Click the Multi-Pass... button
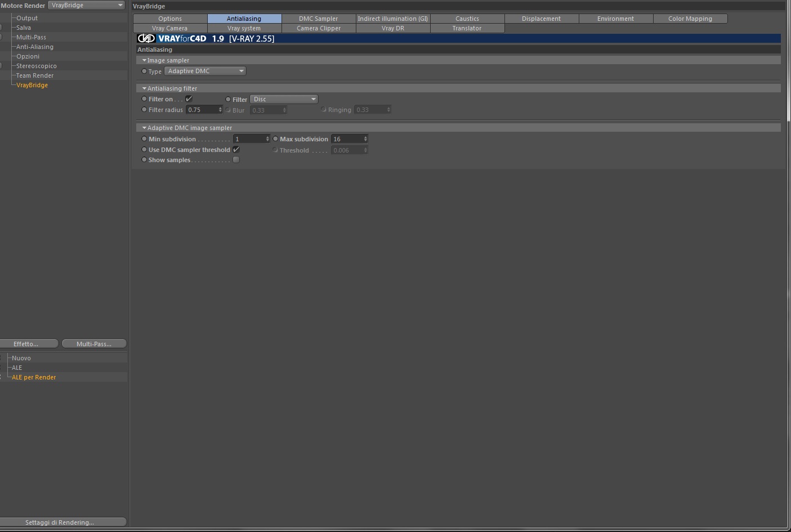 click(94, 344)
